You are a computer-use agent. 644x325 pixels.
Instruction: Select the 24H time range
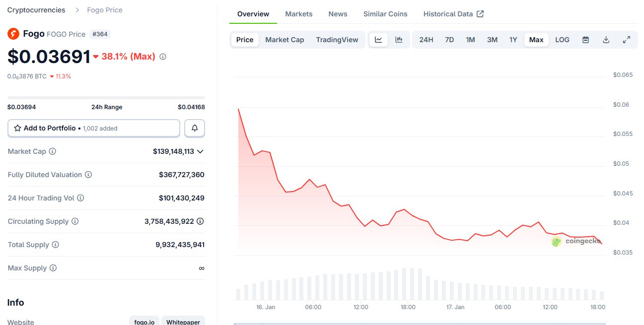click(426, 40)
